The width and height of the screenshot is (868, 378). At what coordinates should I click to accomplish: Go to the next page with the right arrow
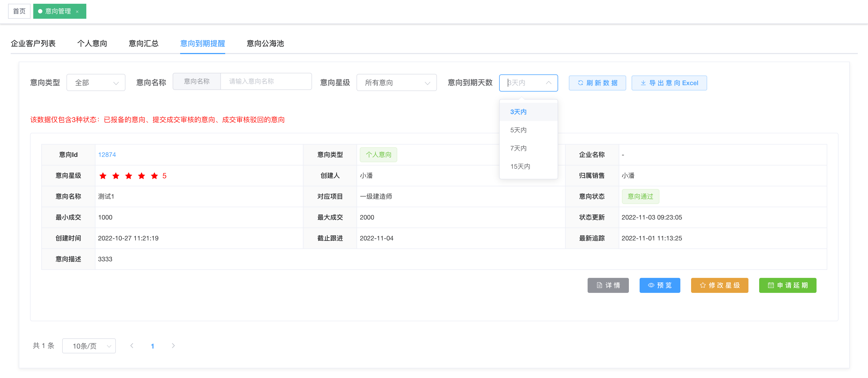(x=173, y=346)
